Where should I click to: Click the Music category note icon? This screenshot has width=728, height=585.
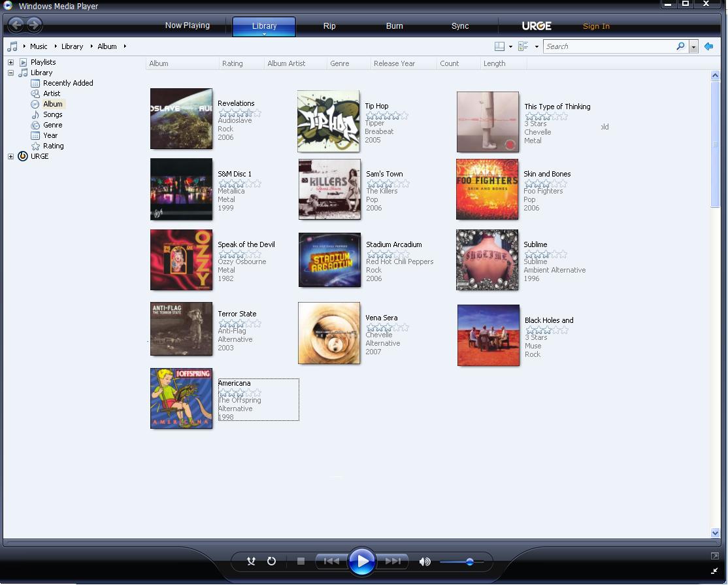(12, 46)
